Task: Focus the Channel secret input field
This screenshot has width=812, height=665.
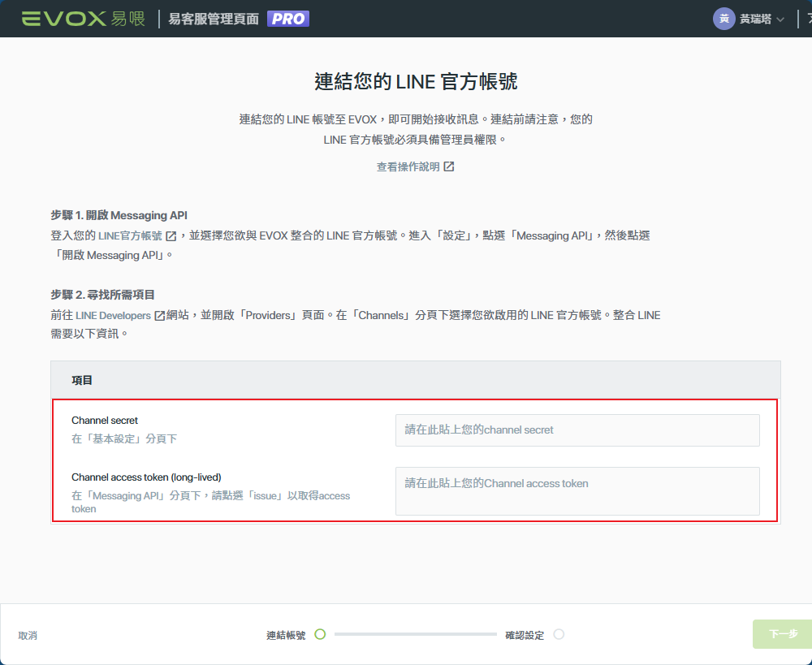Action: click(577, 430)
